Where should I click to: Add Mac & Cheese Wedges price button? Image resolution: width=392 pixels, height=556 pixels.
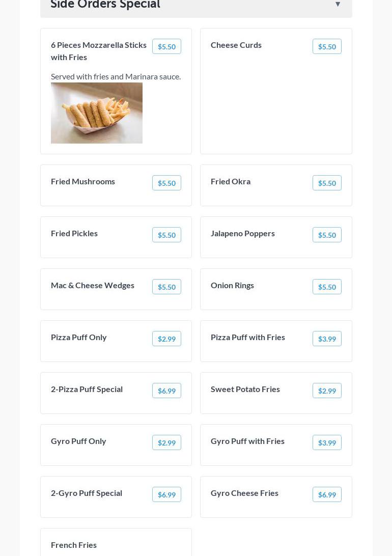coord(166,287)
